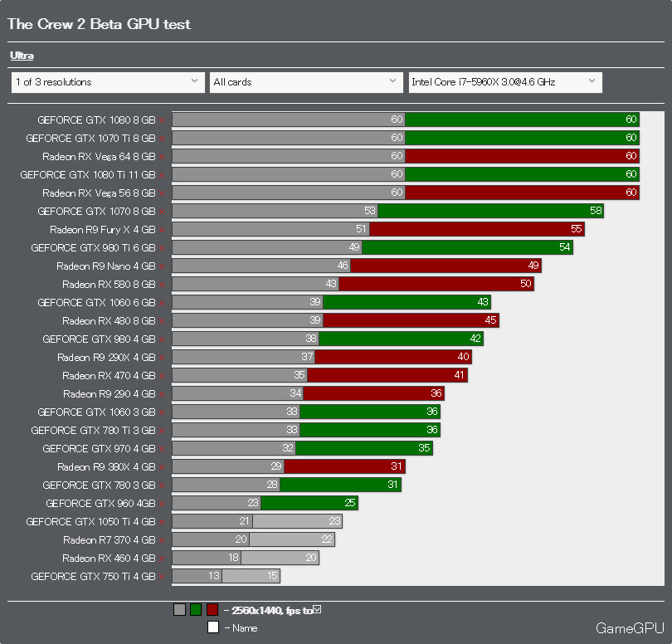Click the green legend color swatch
The width and height of the screenshot is (672, 644).
click(x=196, y=609)
